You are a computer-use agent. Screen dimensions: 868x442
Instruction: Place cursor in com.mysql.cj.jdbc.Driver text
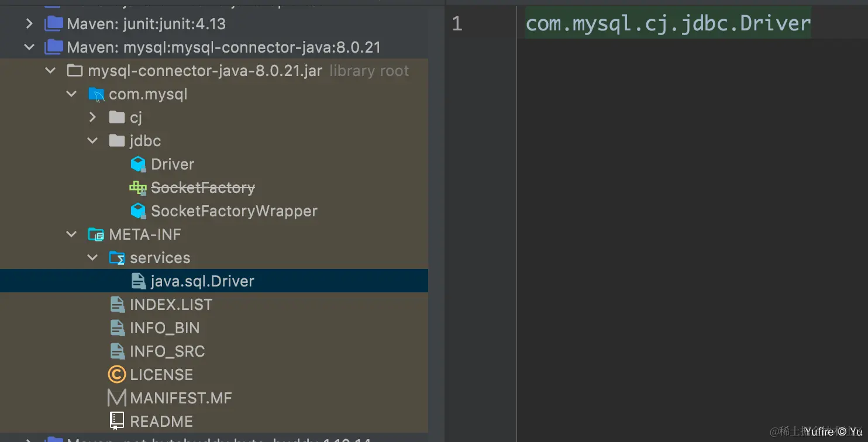coord(668,23)
